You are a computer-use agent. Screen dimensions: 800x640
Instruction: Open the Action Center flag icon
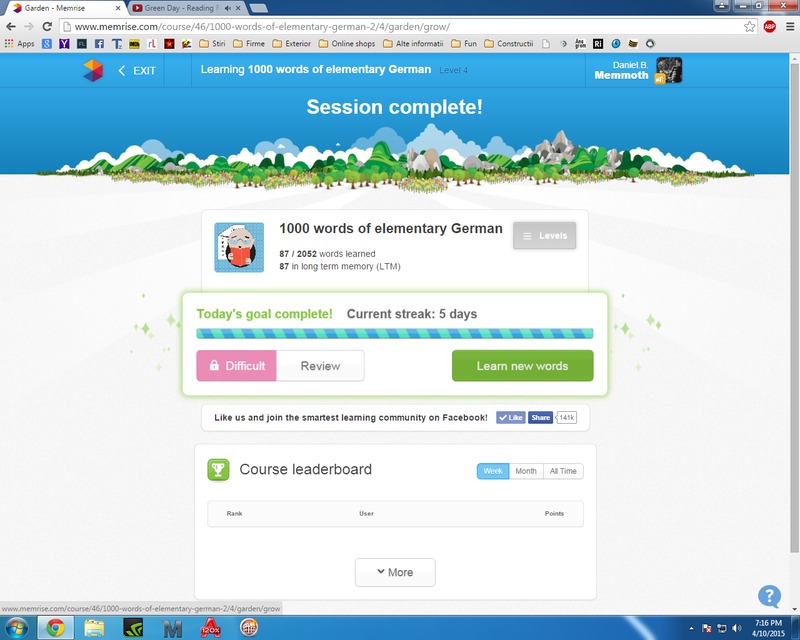pos(707,628)
